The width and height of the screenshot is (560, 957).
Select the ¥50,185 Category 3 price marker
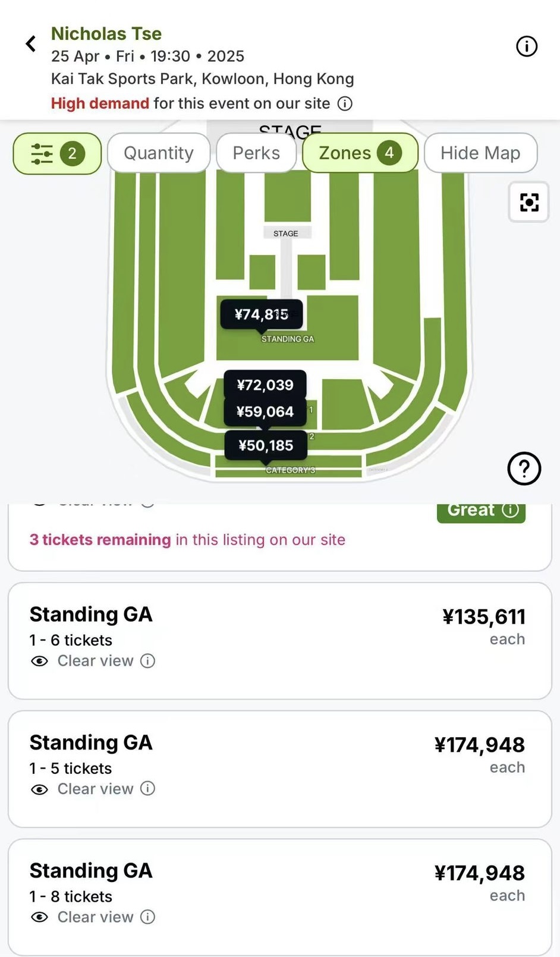point(266,446)
